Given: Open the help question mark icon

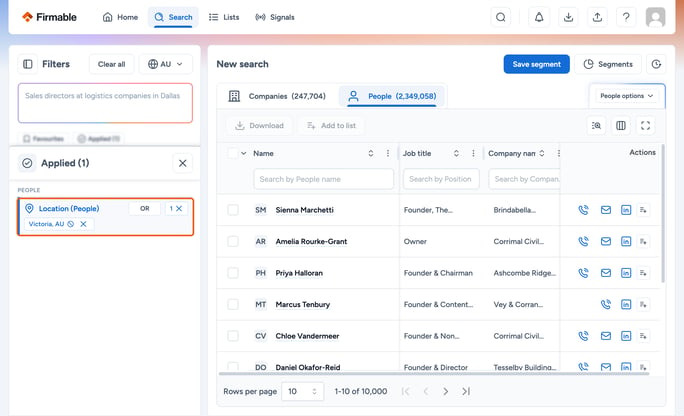Looking at the screenshot, I should tap(626, 17).
